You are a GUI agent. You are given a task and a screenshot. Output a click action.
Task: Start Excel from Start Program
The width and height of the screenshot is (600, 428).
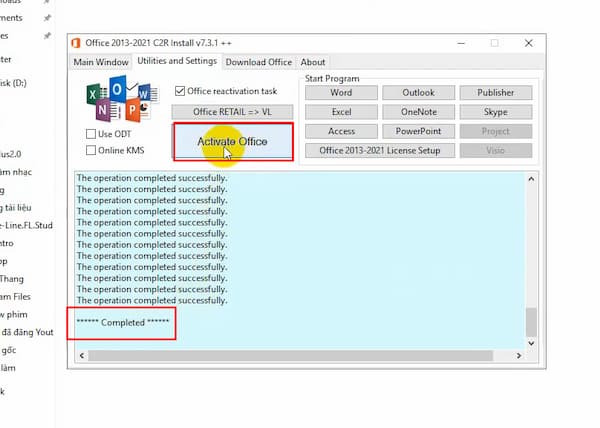point(341,112)
